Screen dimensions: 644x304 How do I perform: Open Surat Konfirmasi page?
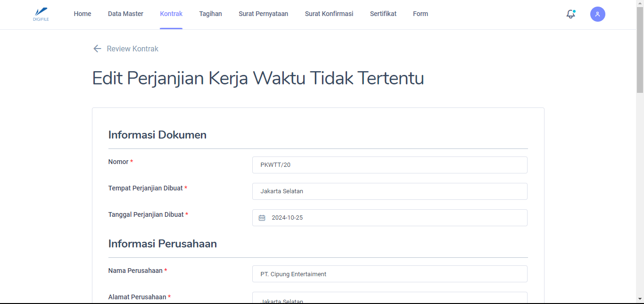point(329,14)
